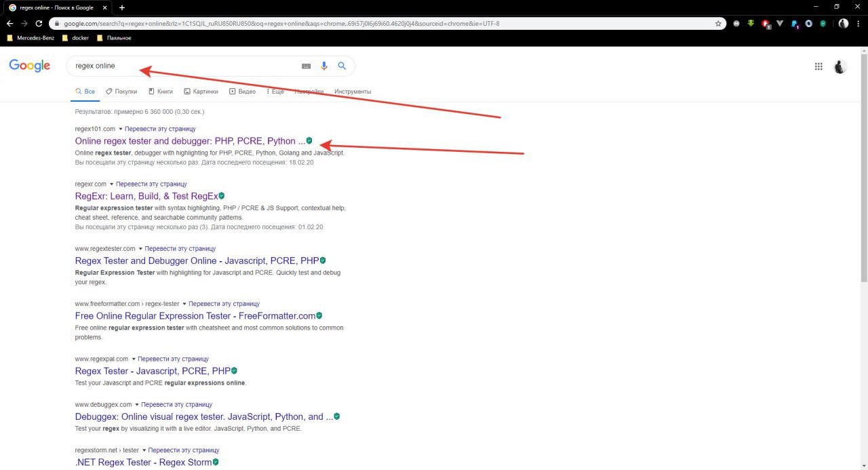The height and width of the screenshot is (470, 868).
Task: Click Перевести эту страницу for regex101.com
Action: click(x=161, y=129)
